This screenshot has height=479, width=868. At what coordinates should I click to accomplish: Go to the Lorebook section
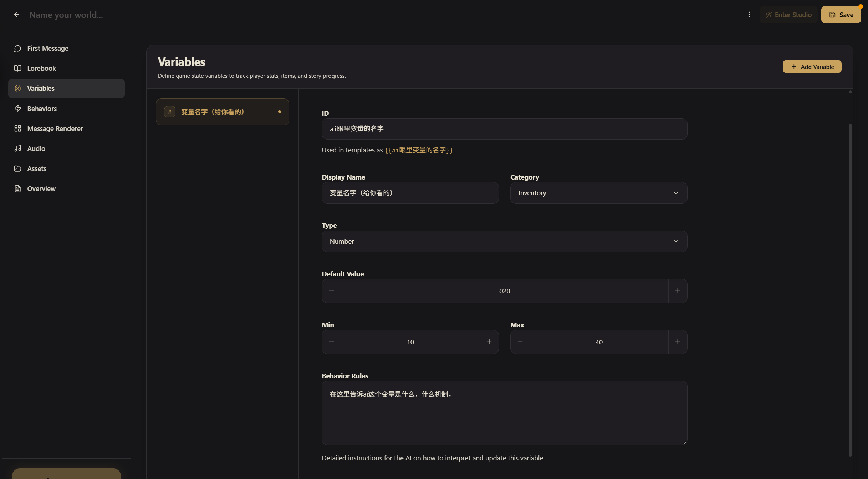41,68
